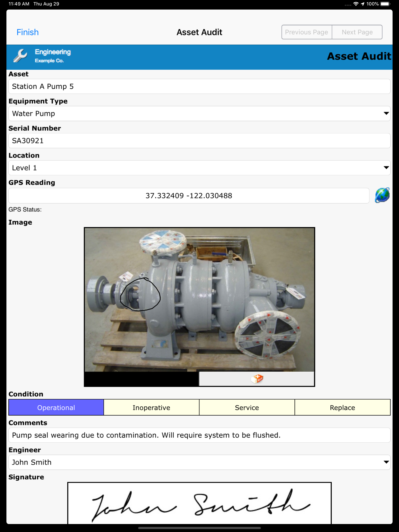Tap the bold Asset Audit banner heading
Image resolution: width=399 pixels, height=532 pixels.
(359, 56)
